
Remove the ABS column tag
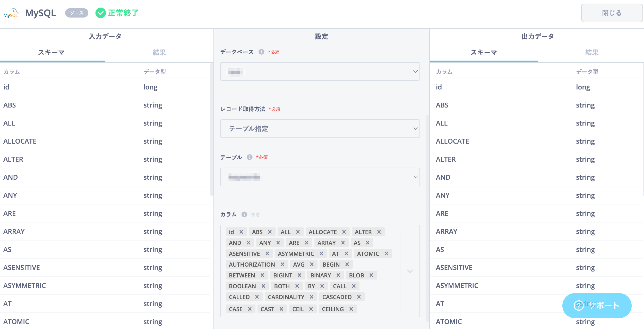click(270, 232)
